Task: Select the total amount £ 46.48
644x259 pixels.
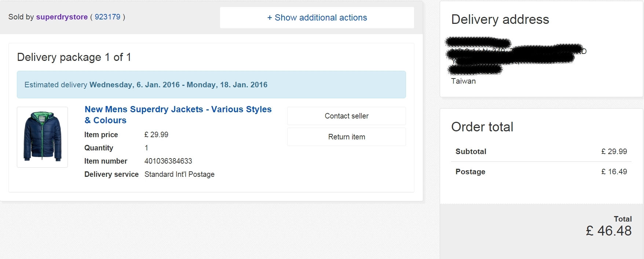Action: click(609, 231)
